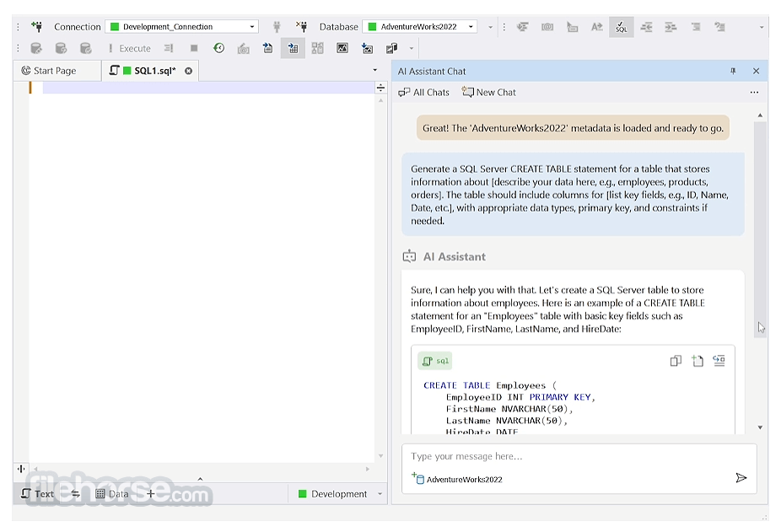
Task: Click the database edit pencil icon
Action: point(36,48)
